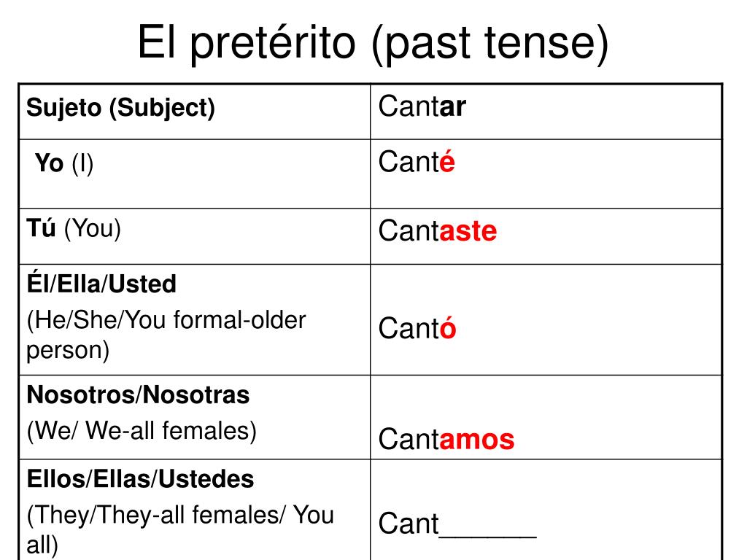Click the word Cantaste

(x=438, y=231)
